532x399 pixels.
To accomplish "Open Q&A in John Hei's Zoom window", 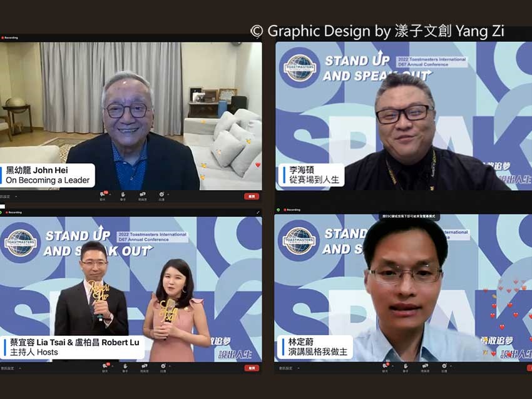I will tap(143, 196).
